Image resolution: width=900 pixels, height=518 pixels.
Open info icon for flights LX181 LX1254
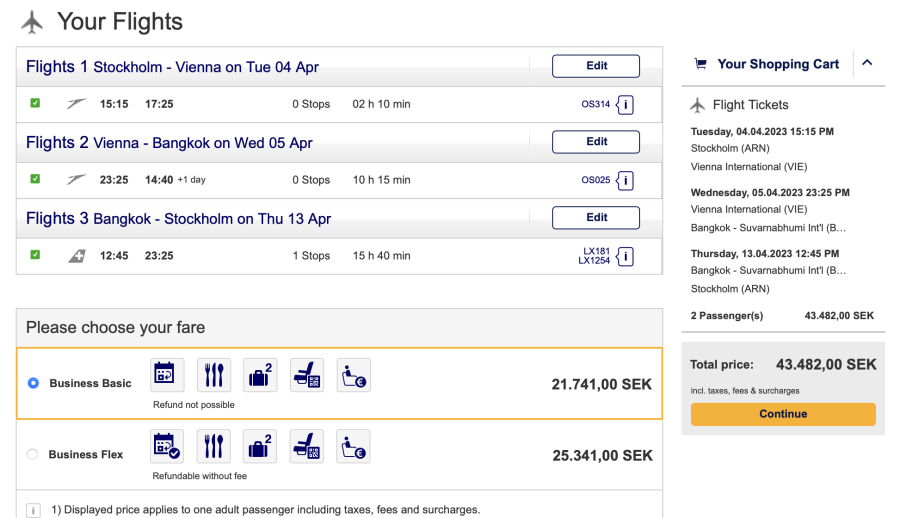pyautogui.click(x=625, y=256)
